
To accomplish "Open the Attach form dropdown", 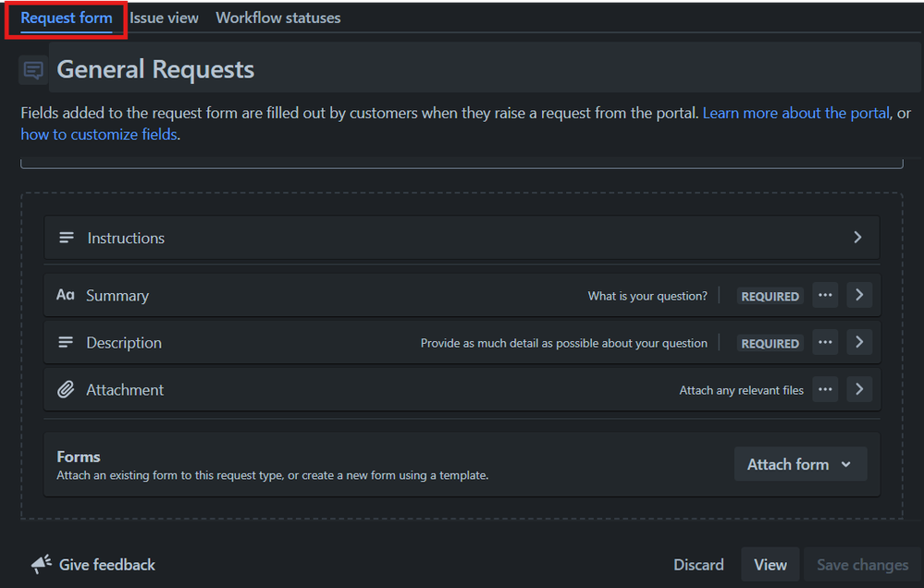I will [x=800, y=463].
